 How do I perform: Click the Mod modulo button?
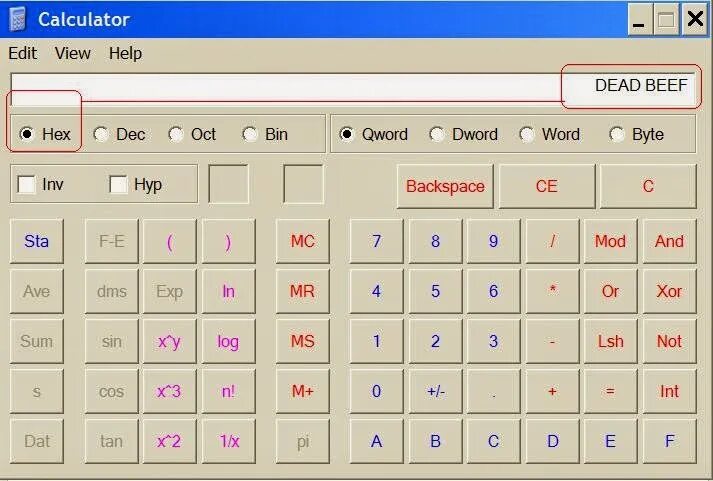[611, 241]
